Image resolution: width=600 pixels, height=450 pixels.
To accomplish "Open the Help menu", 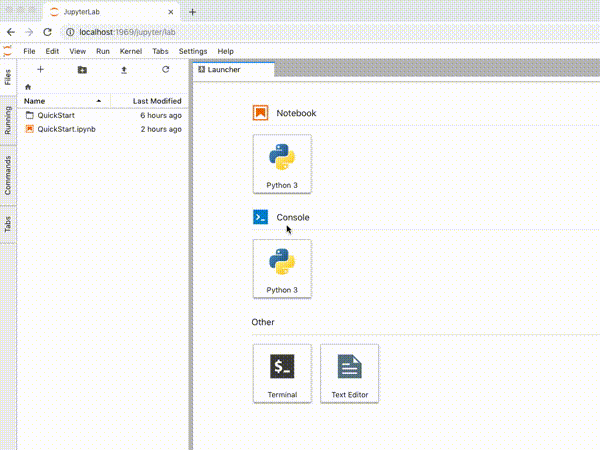I will (225, 51).
